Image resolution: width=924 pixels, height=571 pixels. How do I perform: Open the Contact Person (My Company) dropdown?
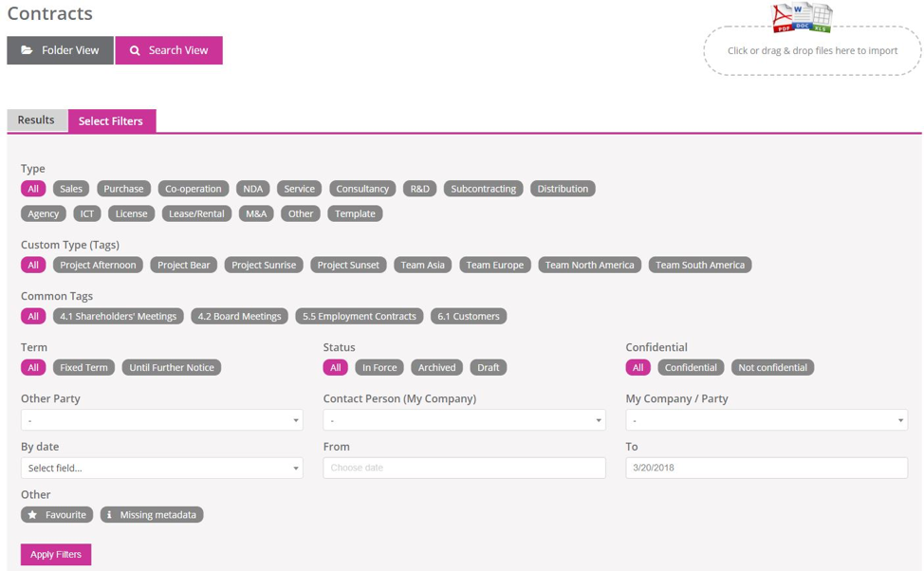(464, 419)
